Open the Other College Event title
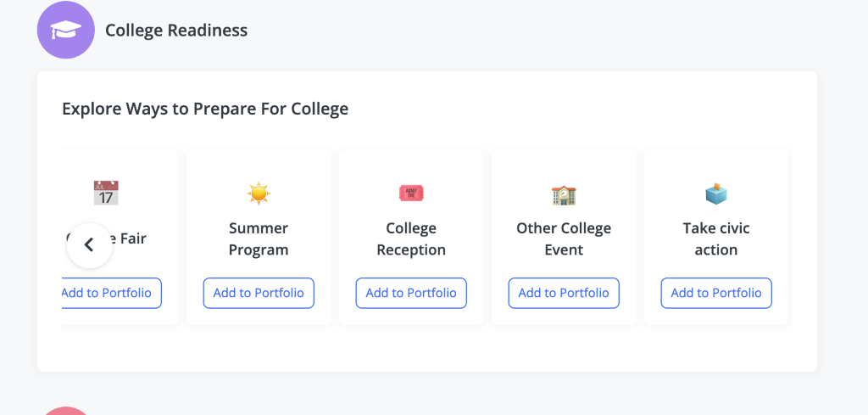The height and width of the screenshot is (415, 868). click(x=564, y=238)
